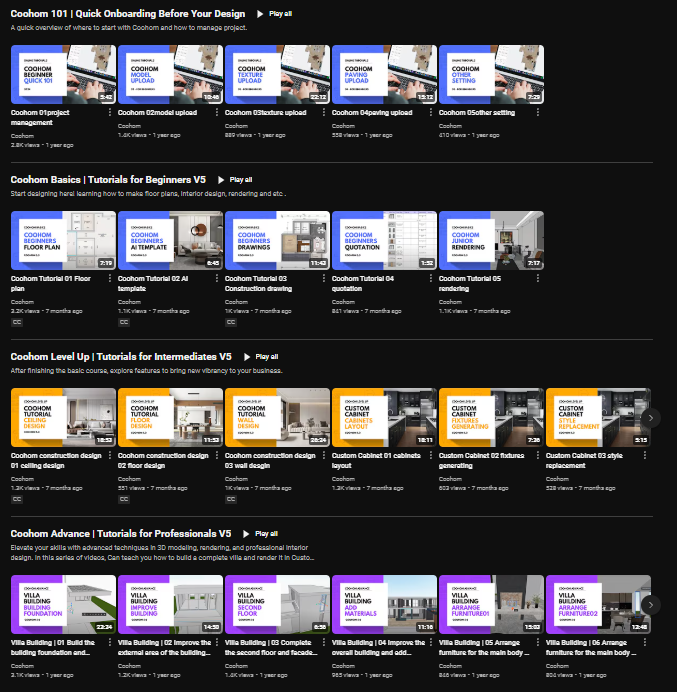
Task: Open Custom Cabinet Cabinets Layout thumbnail
Action: pyautogui.click(x=384, y=417)
